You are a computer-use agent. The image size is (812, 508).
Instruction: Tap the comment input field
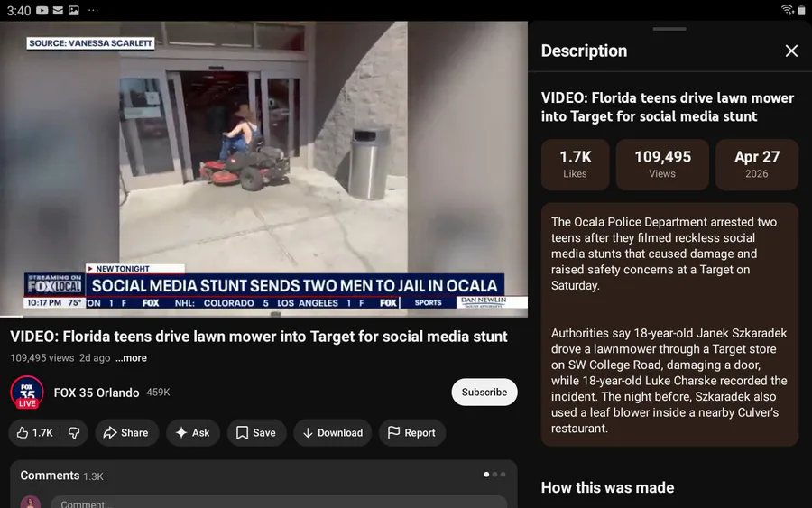coord(279,502)
